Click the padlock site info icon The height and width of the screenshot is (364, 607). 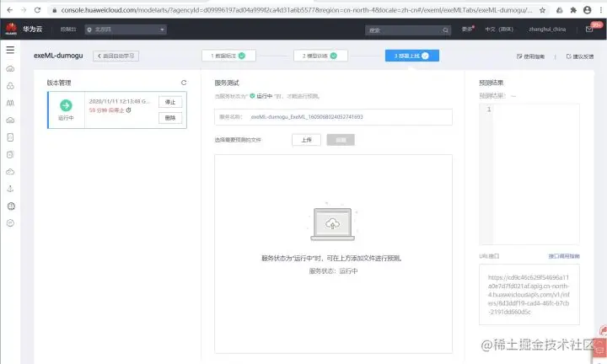point(55,10)
